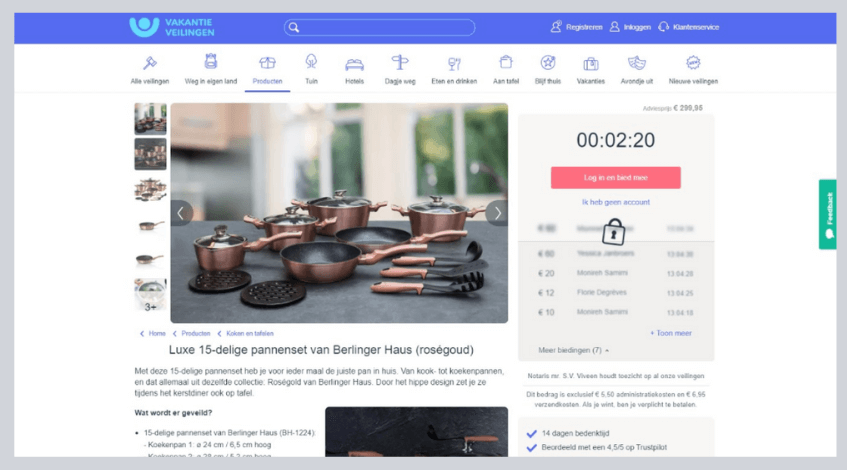Screen dimensions: 847x470
Task: Select the Hotels menu label
Action: pos(354,82)
